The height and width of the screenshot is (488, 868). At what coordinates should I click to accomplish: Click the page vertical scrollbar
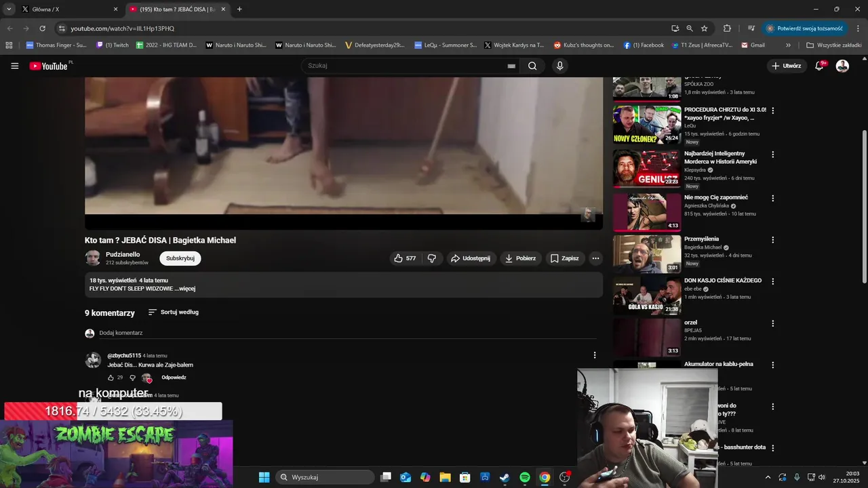(864, 207)
